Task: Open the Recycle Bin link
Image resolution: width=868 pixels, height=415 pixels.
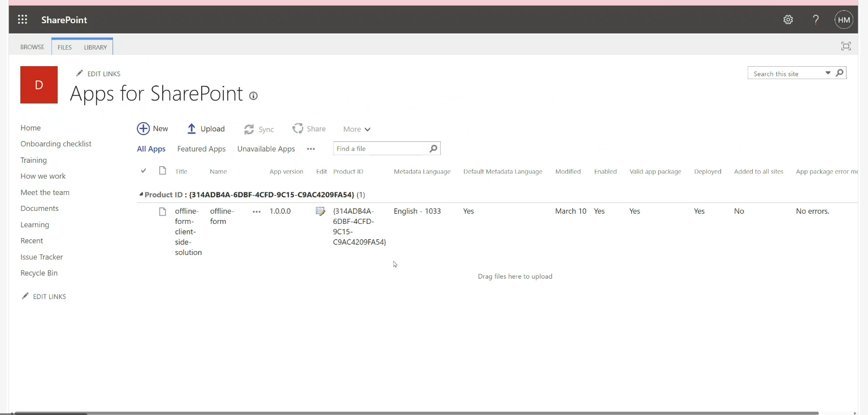Action: (39, 273)
